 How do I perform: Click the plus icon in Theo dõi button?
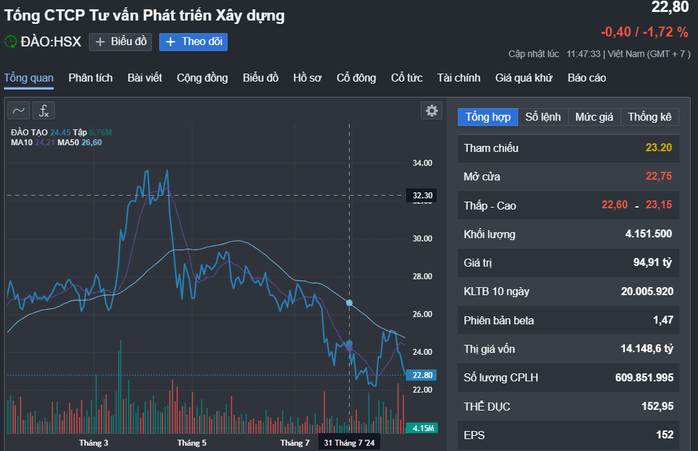(170, 42)
